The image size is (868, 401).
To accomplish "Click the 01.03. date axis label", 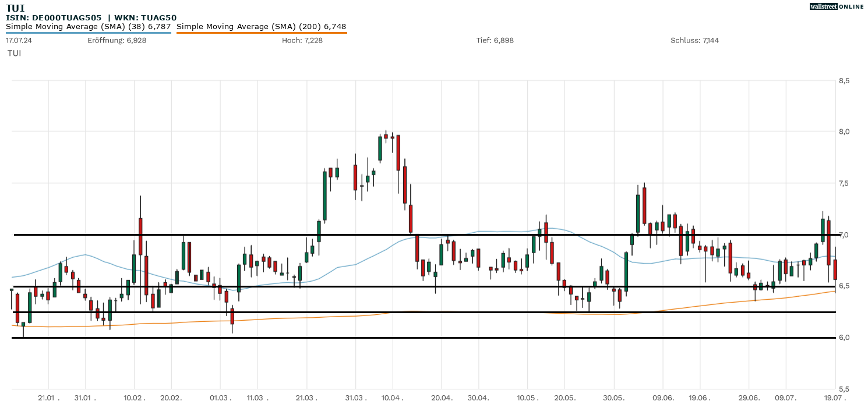I will [220, 398].
